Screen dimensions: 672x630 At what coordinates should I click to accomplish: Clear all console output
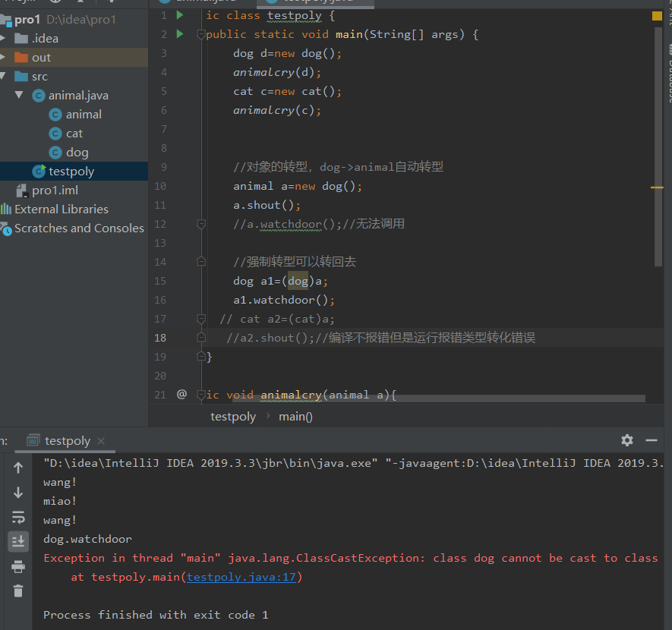[x=18, y=591]
